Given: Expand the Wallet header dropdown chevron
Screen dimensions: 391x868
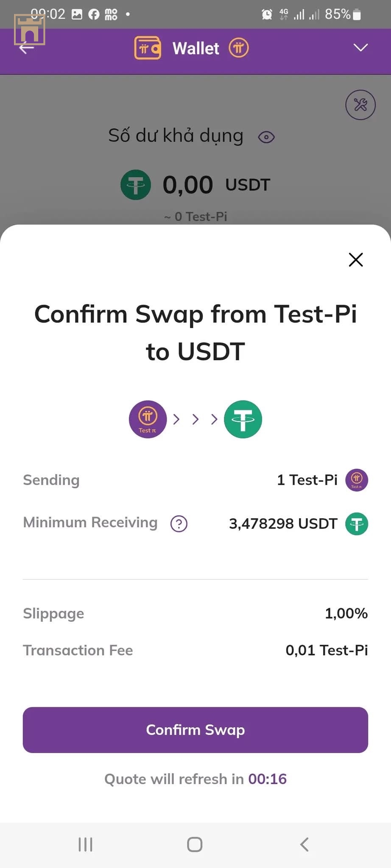Looking at the screenshot, I should point(360,47).
